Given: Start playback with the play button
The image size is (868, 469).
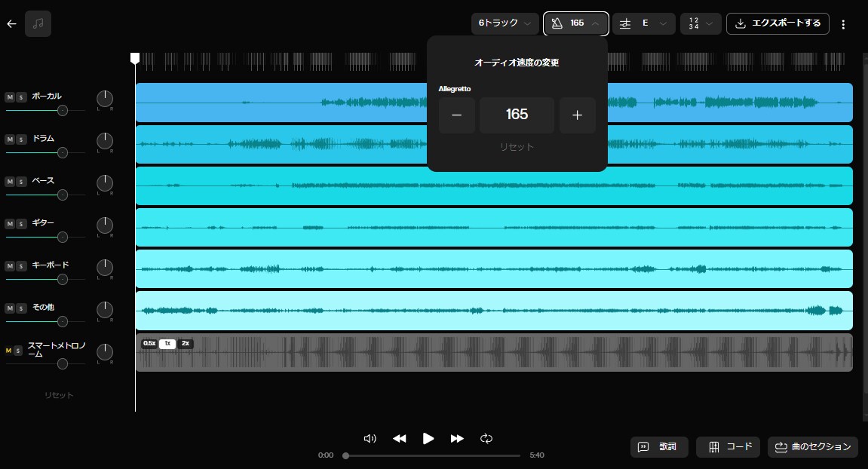Looking at the screenshot, I should 428,439.
